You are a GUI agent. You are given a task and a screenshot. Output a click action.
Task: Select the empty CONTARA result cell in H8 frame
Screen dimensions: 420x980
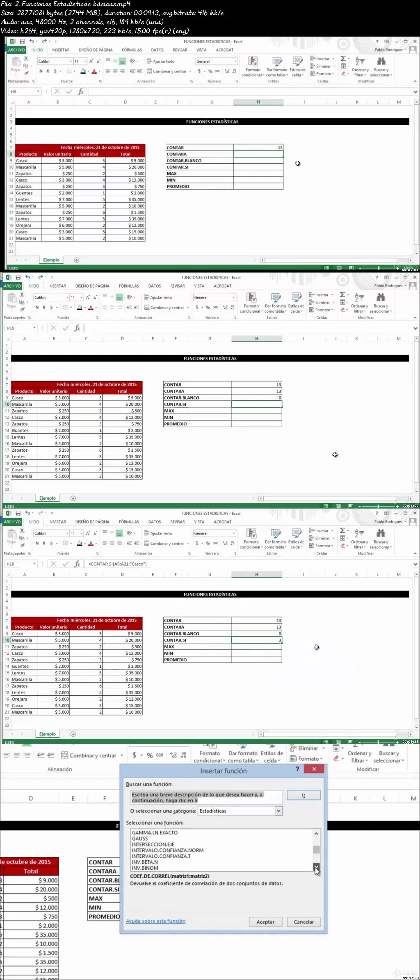(258, 154)
